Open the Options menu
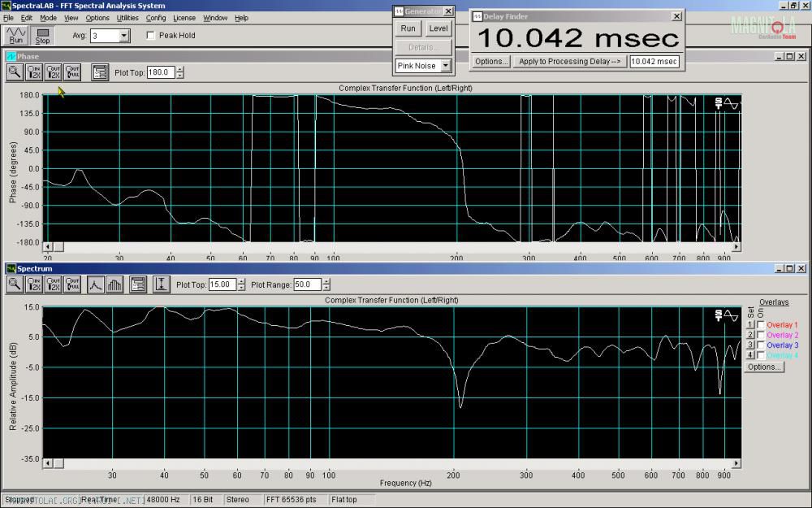The width and height of the screenshot is (812, 508). (97, 18)
